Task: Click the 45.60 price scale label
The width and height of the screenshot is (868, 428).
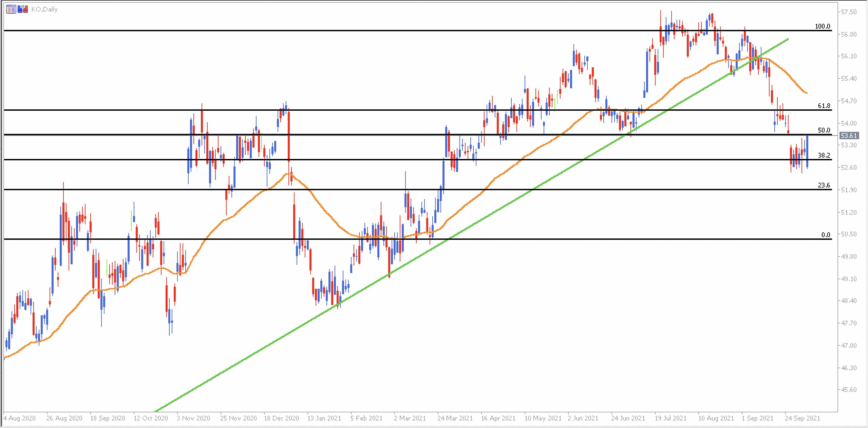Action: 849,390
